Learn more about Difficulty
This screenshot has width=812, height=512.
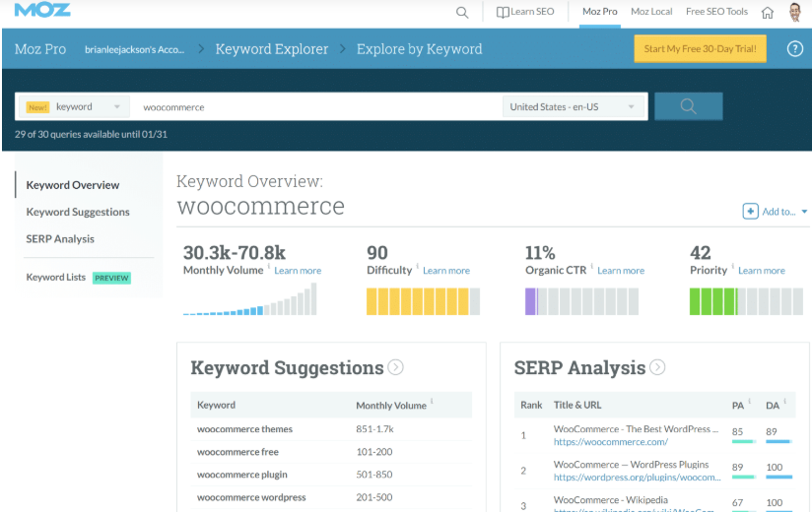[x=446, y=271]
